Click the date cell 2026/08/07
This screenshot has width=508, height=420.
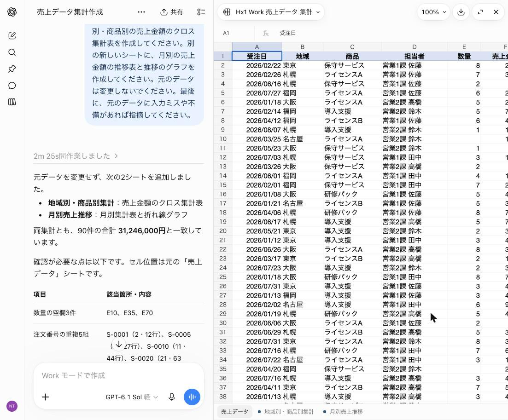coord(257,130)
